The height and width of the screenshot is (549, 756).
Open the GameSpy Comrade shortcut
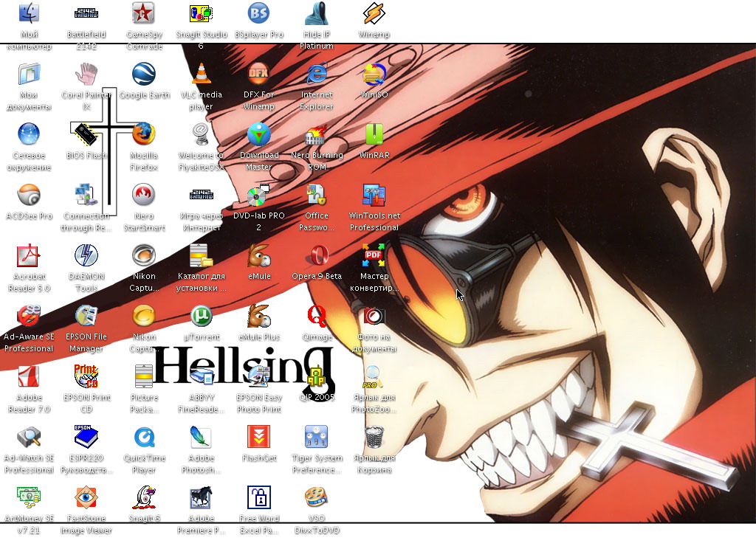pos(144,14)
